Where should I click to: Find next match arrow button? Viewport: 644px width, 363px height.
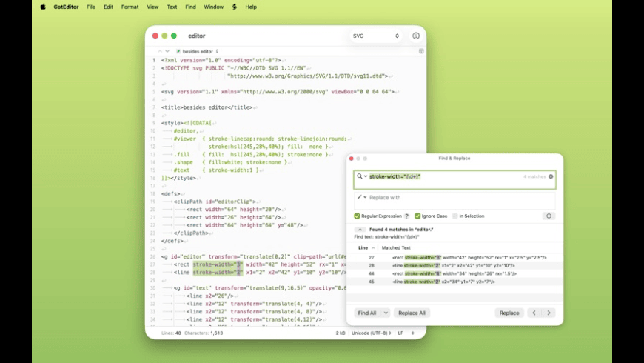549,313
